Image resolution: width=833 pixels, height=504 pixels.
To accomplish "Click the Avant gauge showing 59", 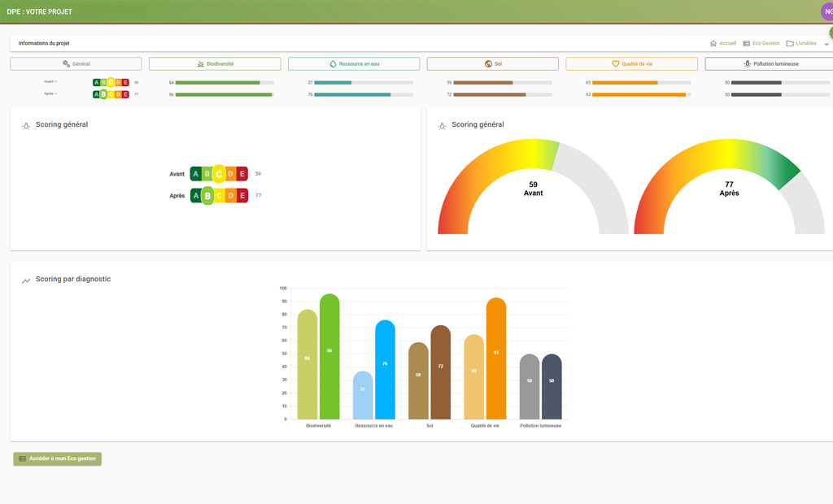I will pyautogui.click(x=533, y=189).
